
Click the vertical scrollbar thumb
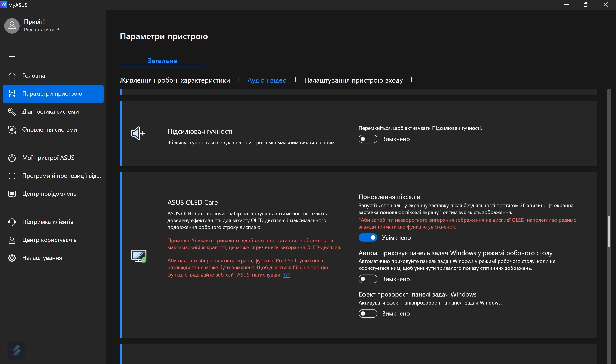(609, 231)
